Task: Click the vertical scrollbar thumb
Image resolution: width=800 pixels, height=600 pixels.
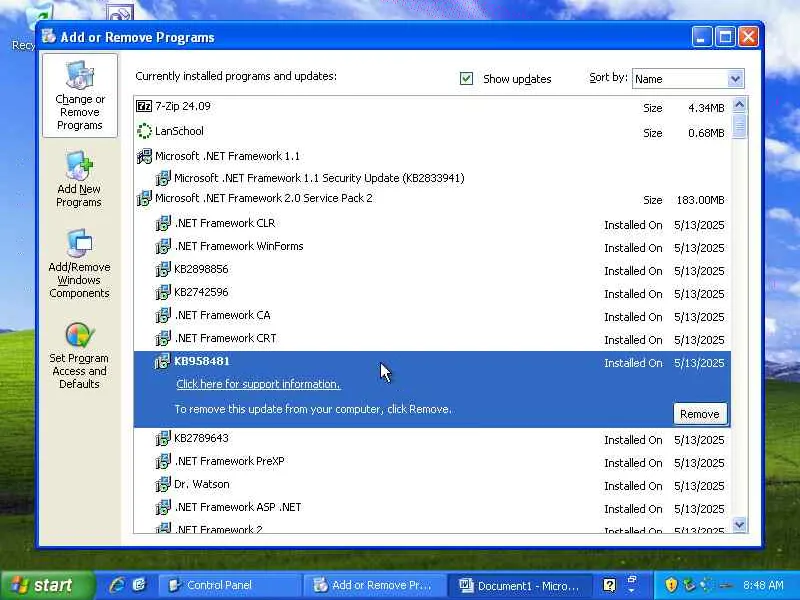Action: 739,126
